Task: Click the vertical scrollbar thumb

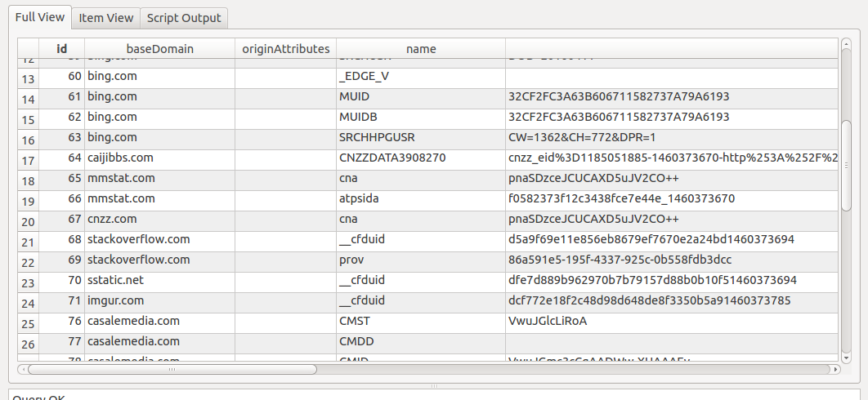Action: (x=846, y=165)
